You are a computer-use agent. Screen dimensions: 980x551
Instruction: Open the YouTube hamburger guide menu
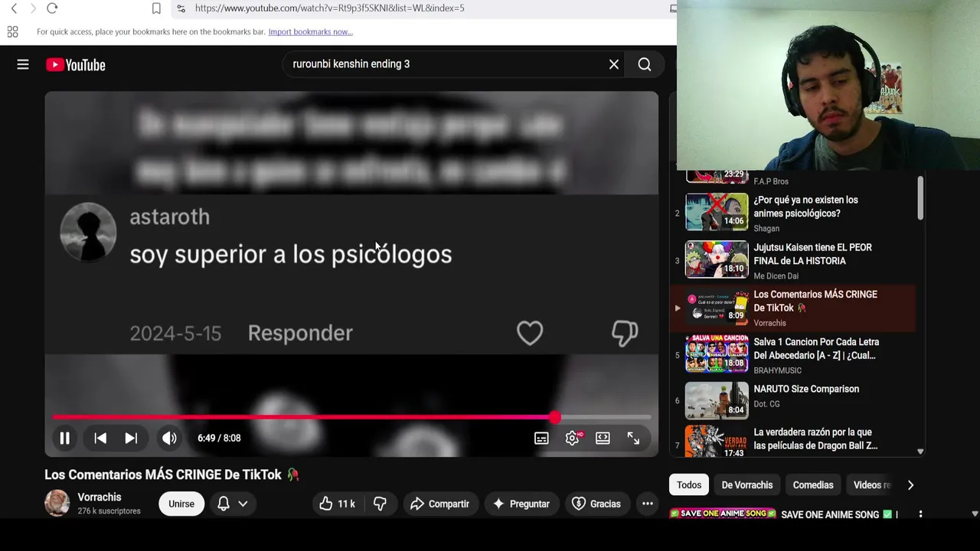(23, 65)
